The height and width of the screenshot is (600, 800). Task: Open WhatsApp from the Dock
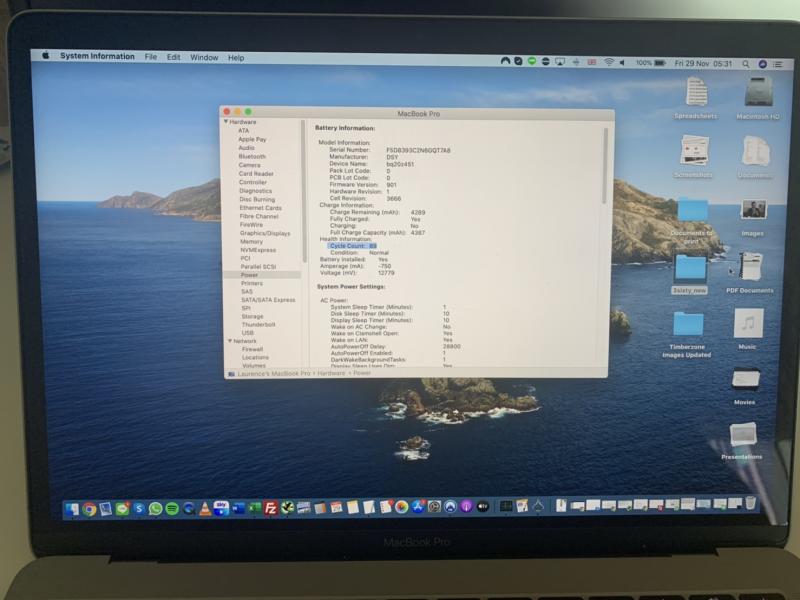155,508
